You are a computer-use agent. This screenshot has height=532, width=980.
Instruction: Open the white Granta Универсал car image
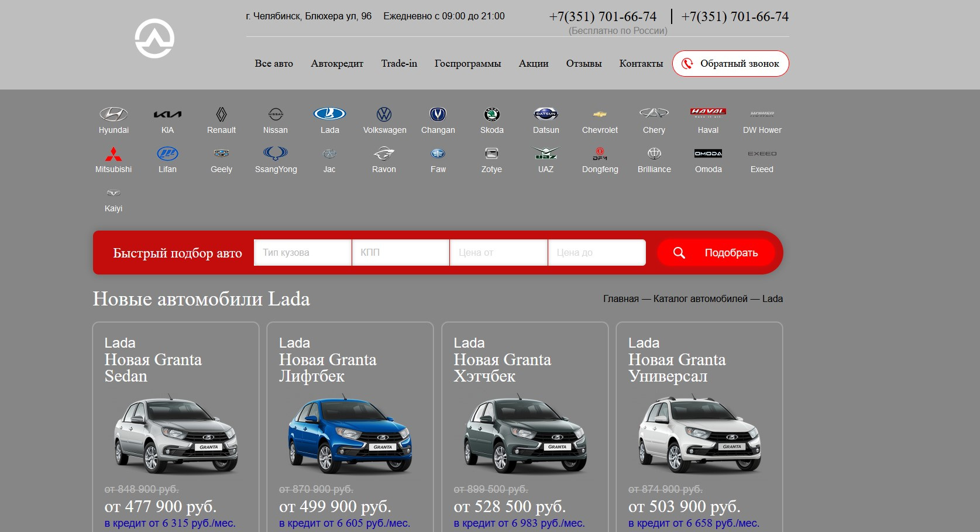click(x=699, y=434)
